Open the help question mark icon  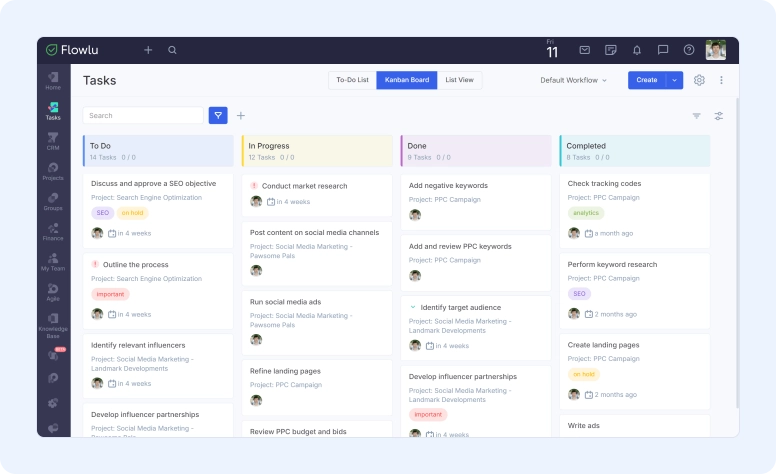(x=689, y=50)
